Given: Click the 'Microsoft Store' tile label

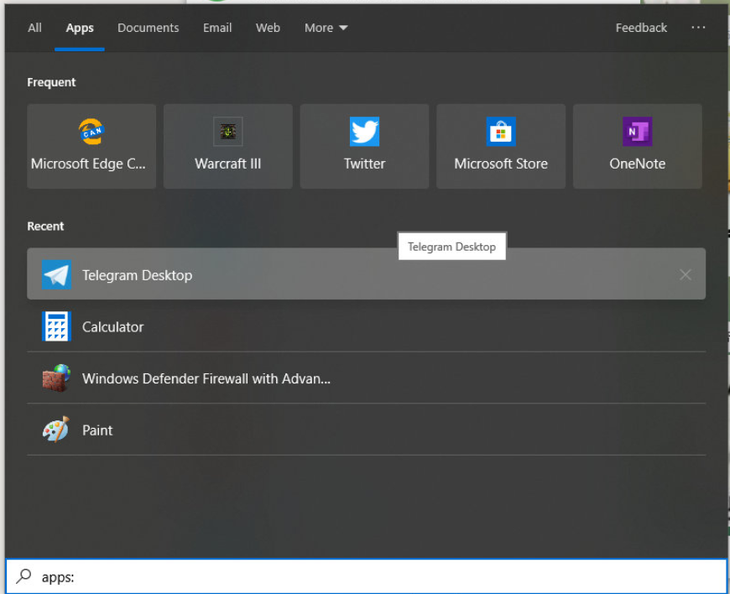Looking at the screenshot, I should pyautogui.click(x=500, y=164).
